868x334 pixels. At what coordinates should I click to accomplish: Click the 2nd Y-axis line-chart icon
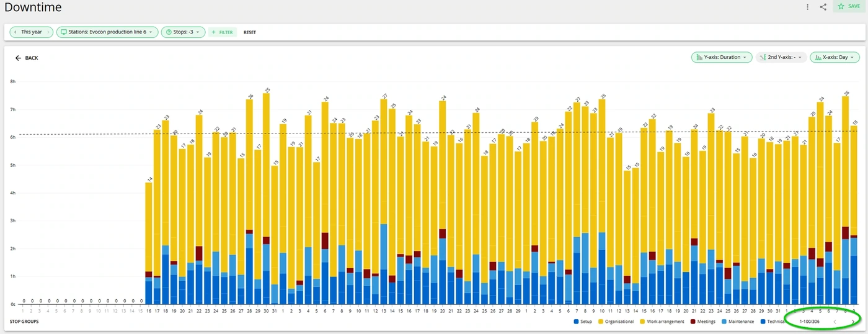763,57
